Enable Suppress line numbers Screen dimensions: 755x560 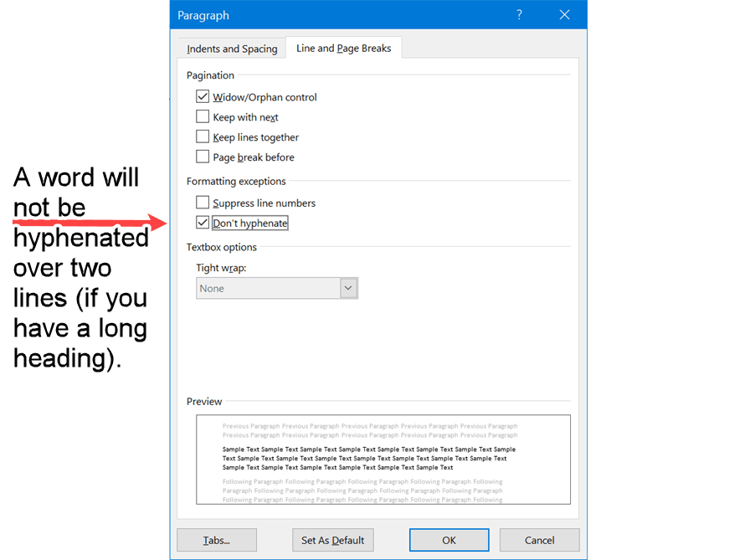click(x=203, y=202)
